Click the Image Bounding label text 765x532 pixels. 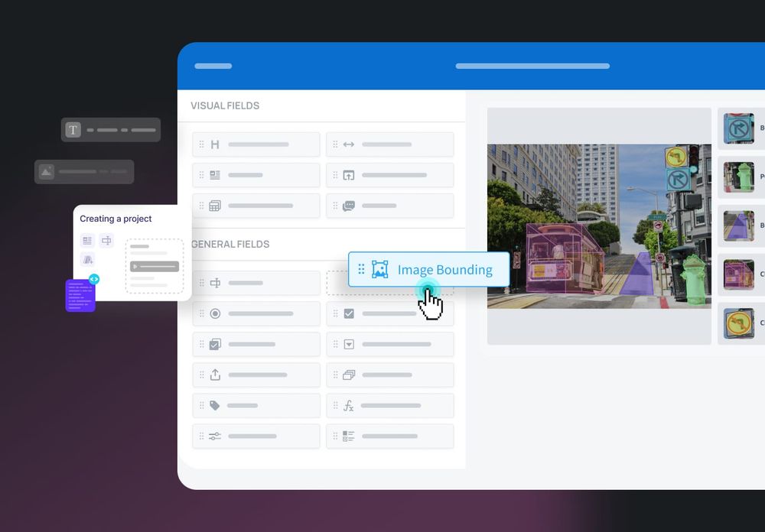(445, 270)
